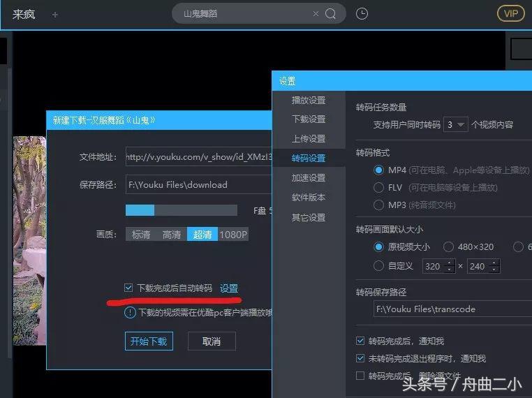532x398 pixels.
Task: Select 超清 video quality
Action: click(202, 234)
